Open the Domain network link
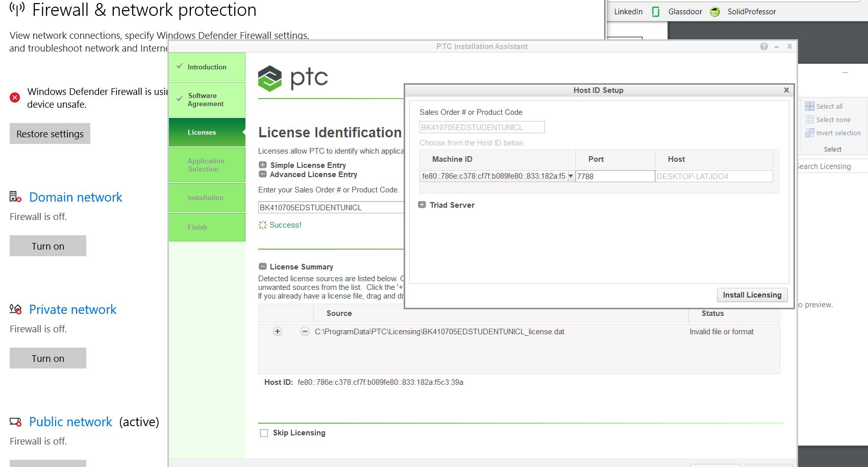868x467 pixels. [76, 197]
